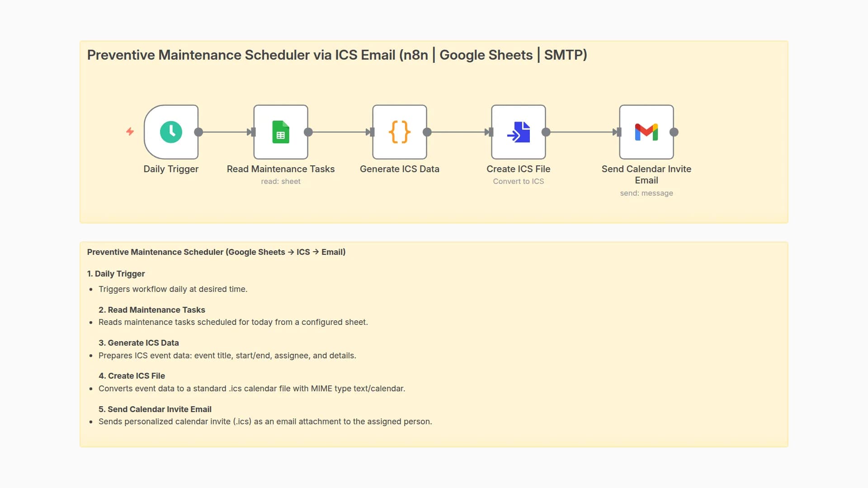Select the Preventive Maintenance Scheduler title sticky note

[x=337, y=55]
